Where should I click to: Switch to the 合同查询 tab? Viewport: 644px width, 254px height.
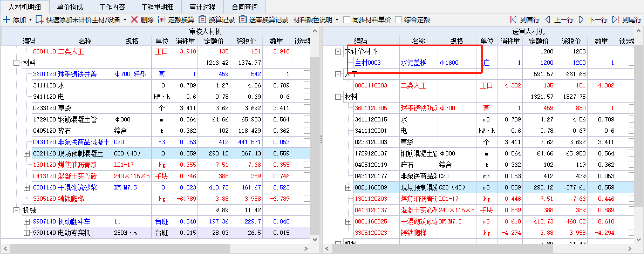tap(245, 7)
